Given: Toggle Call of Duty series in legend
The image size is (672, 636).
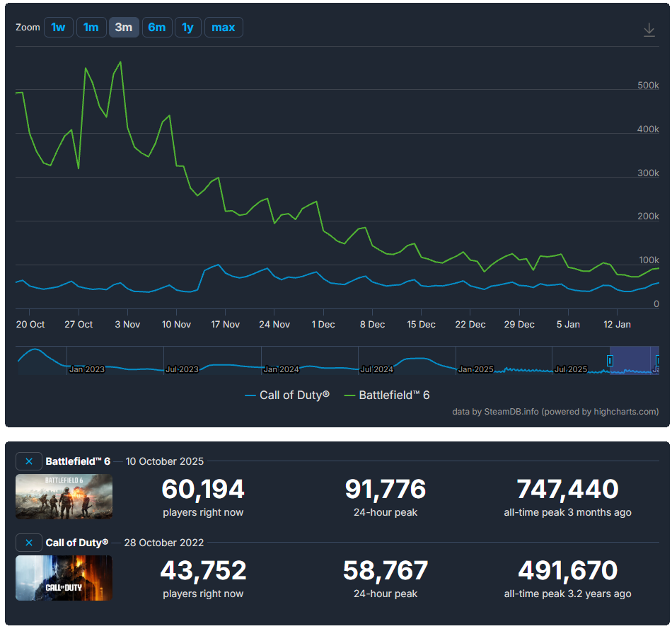Looking at the screenshot, I should coord(287,395).
